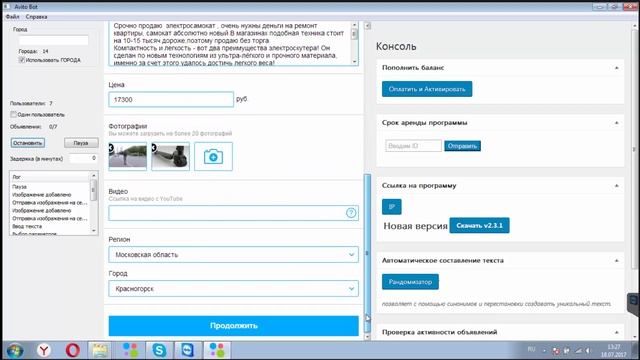Open the Справка menu

point(36,17)
